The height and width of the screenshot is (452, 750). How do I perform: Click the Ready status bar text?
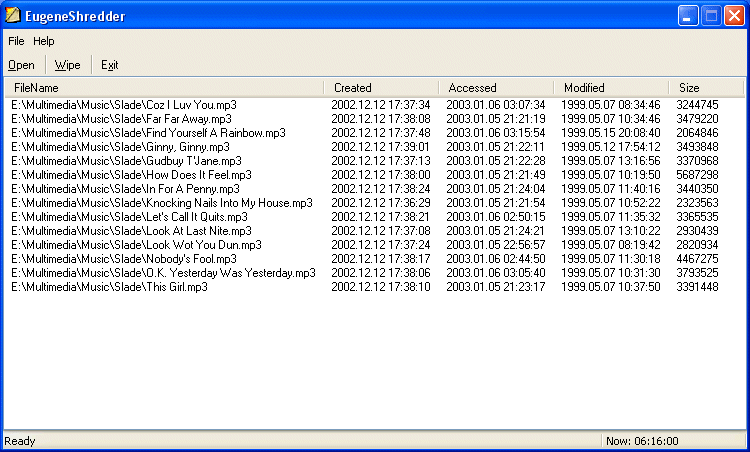pyautogui.click(x=20, y=441)
